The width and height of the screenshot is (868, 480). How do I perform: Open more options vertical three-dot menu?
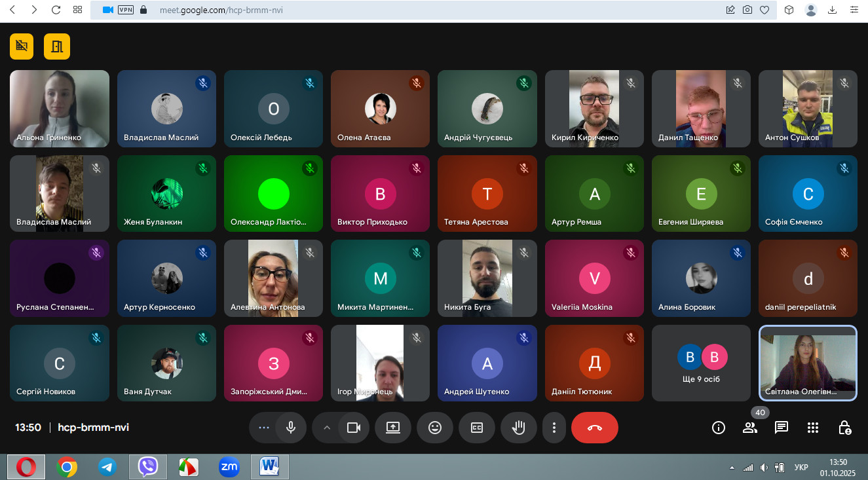[554, 428]
